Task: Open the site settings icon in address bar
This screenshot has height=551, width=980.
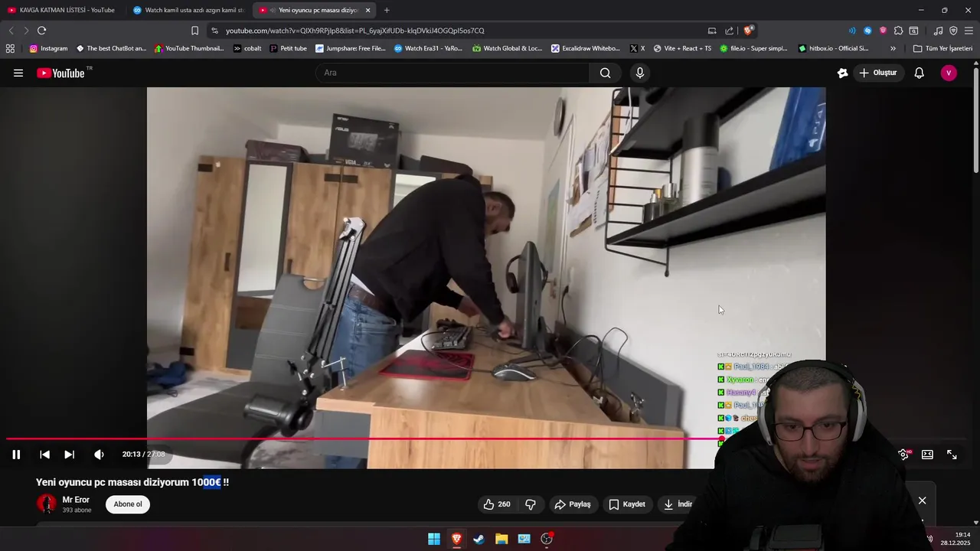Action: (x=214, y=31)
